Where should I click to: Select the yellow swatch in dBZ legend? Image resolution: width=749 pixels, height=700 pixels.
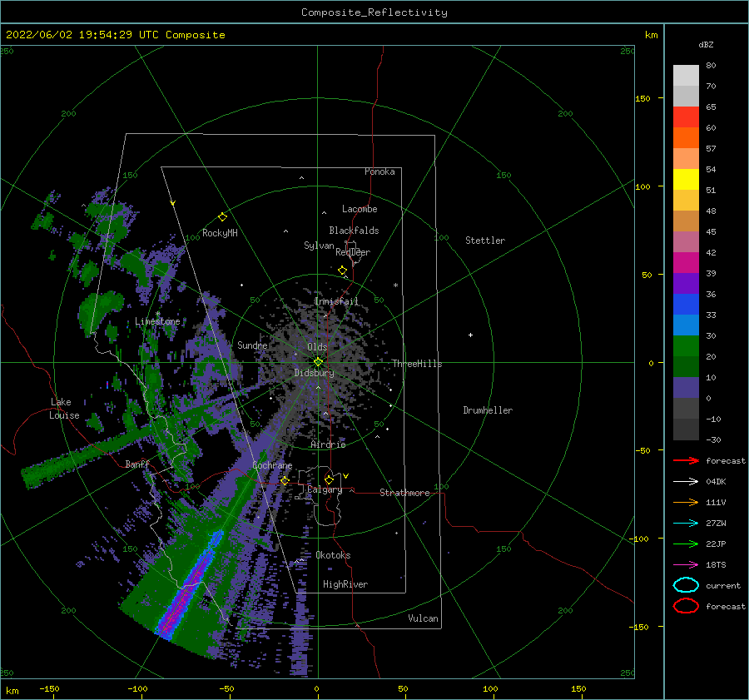(686, 179)
